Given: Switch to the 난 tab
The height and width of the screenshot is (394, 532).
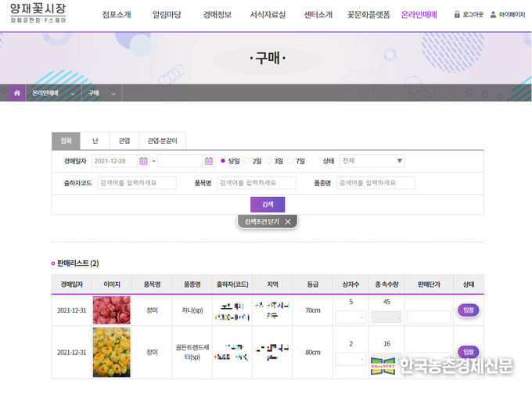Looking at the screenshot, I should point(95,141).
